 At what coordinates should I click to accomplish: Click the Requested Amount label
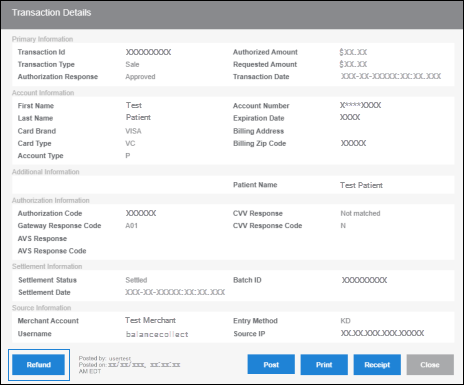point(265,64)
